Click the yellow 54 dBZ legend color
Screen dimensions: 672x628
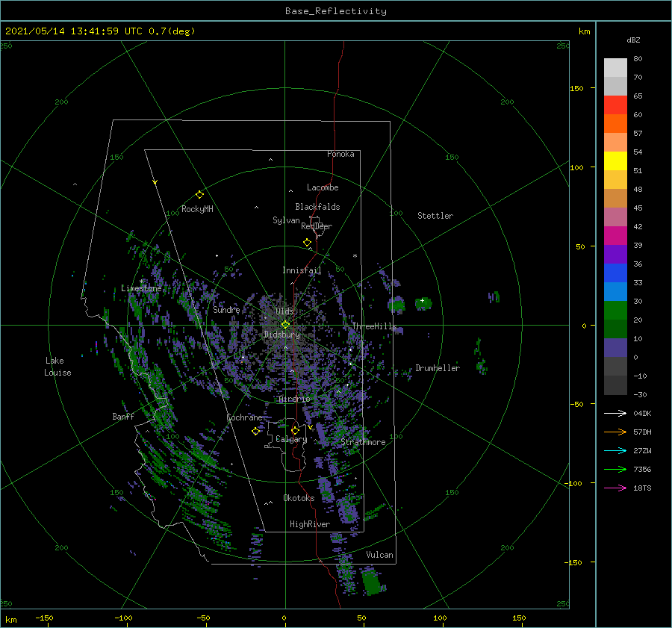(x=615, y=161)
